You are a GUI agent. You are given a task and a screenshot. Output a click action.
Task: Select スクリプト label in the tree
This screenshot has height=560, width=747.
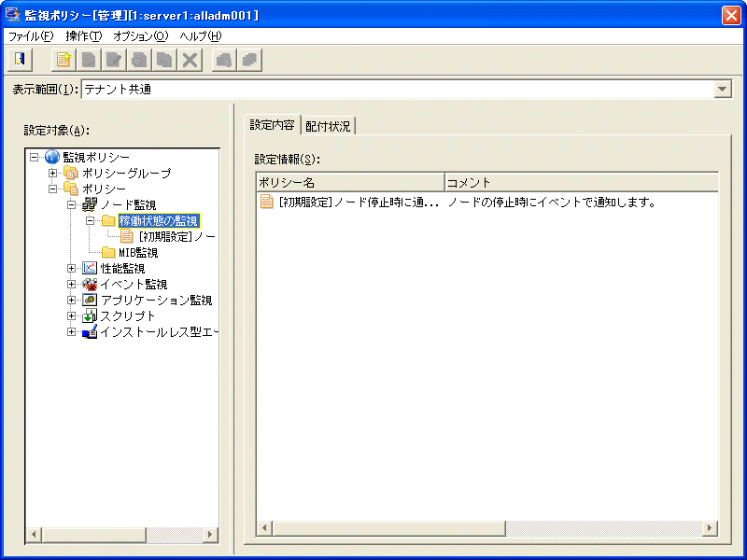pyautogui.click(x=128, y=315)
